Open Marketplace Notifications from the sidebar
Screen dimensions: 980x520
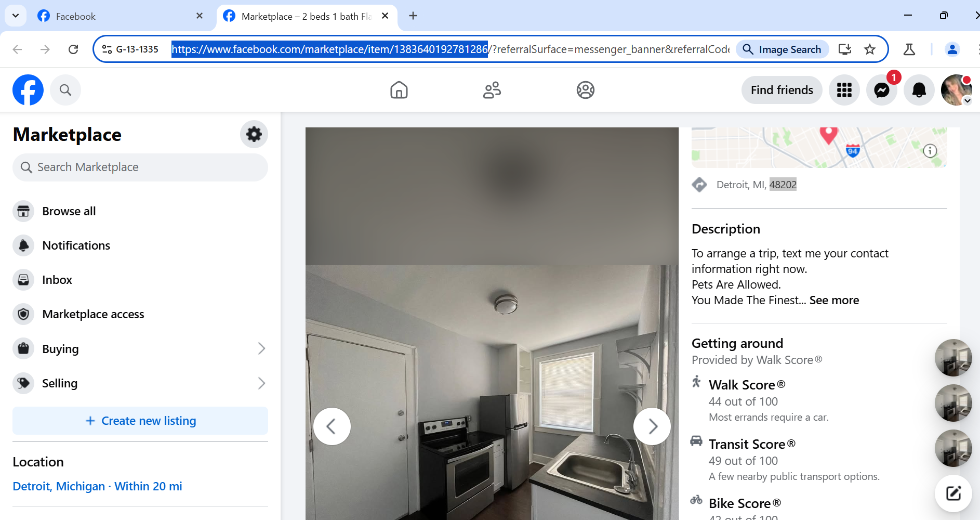(x=140, y=245)
